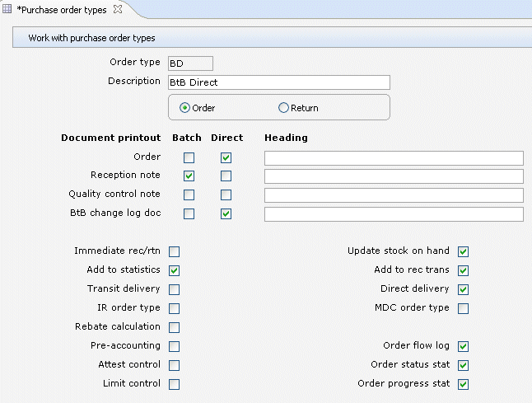Click the Purchase order types tab icon

pyautogui.click(x=8, y=8)
